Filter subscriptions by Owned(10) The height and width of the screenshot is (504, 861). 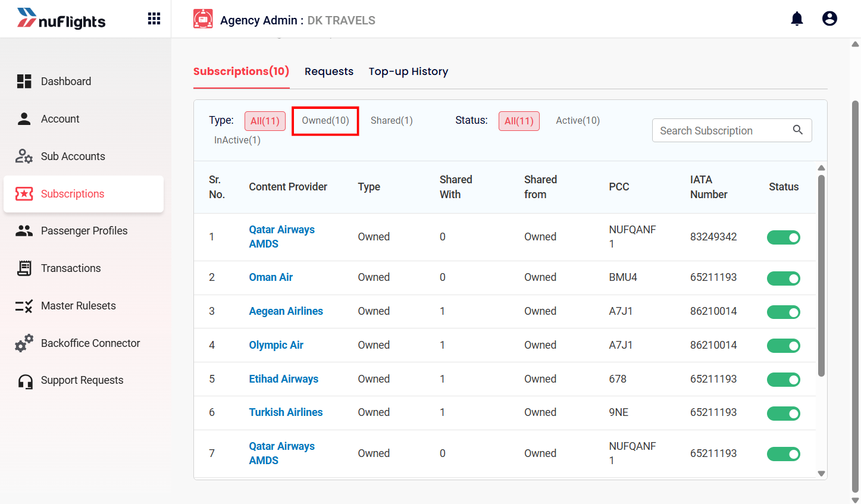pyautogui.click(x=325, y=121)
